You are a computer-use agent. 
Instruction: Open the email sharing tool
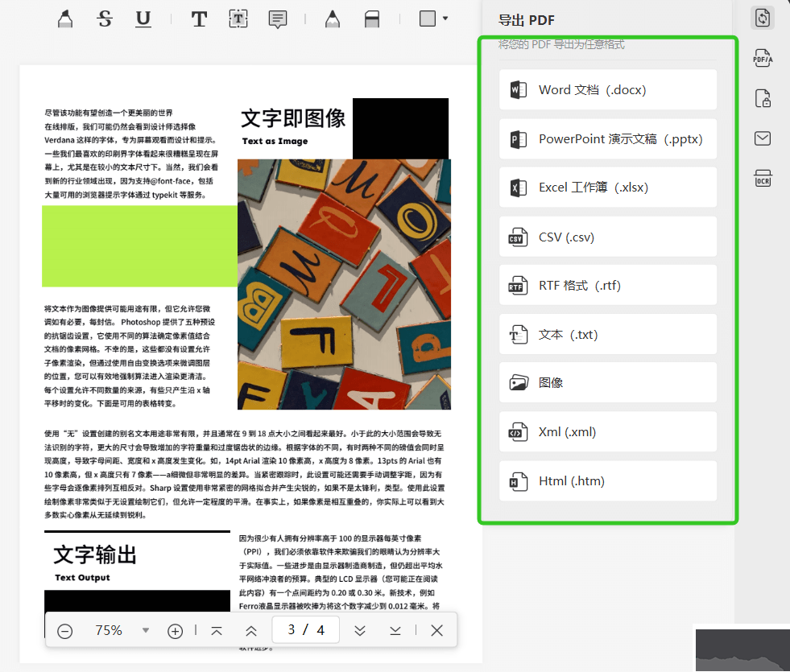click(x=763, y=138)
